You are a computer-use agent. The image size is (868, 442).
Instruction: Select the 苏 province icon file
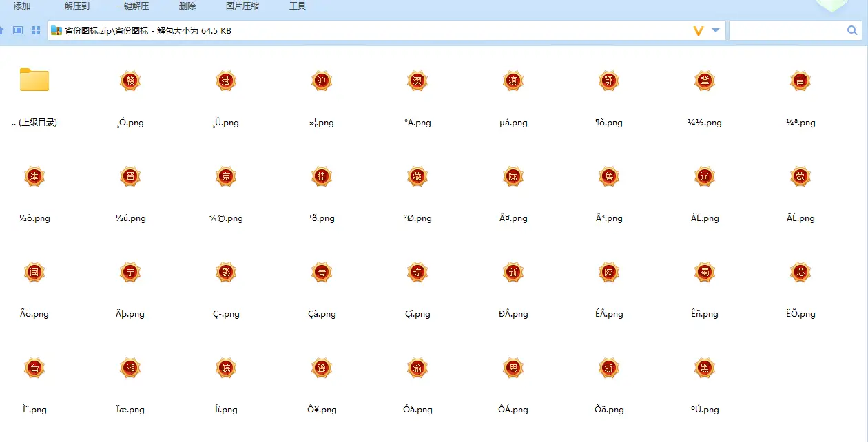(800, 272)
